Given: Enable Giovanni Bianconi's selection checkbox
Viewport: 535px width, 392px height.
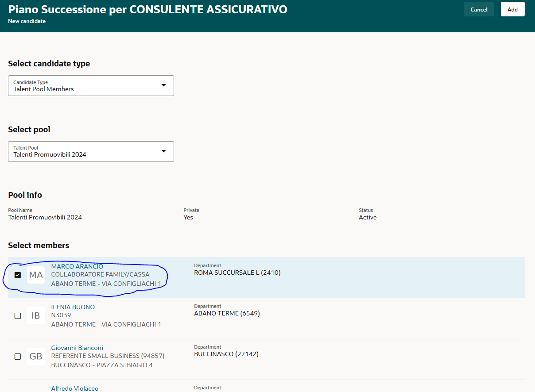Looking at the screenshot, I should pyautogui.click(x=18, y=356).
